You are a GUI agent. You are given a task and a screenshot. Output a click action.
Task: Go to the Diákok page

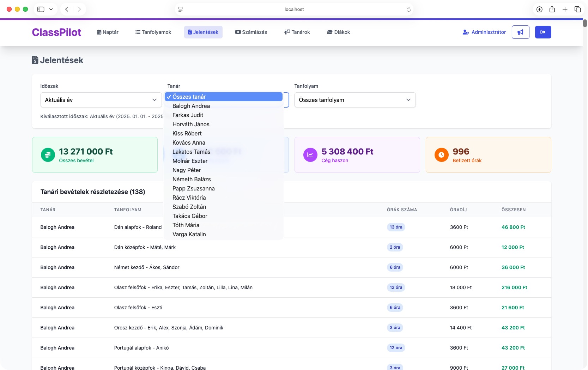pos(338,32)
